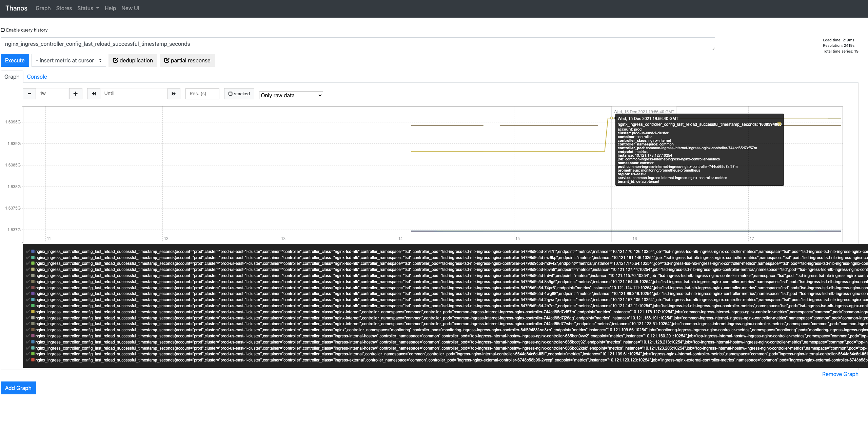Click the fast-forward arrows to shift graph later

pos(174,94)
